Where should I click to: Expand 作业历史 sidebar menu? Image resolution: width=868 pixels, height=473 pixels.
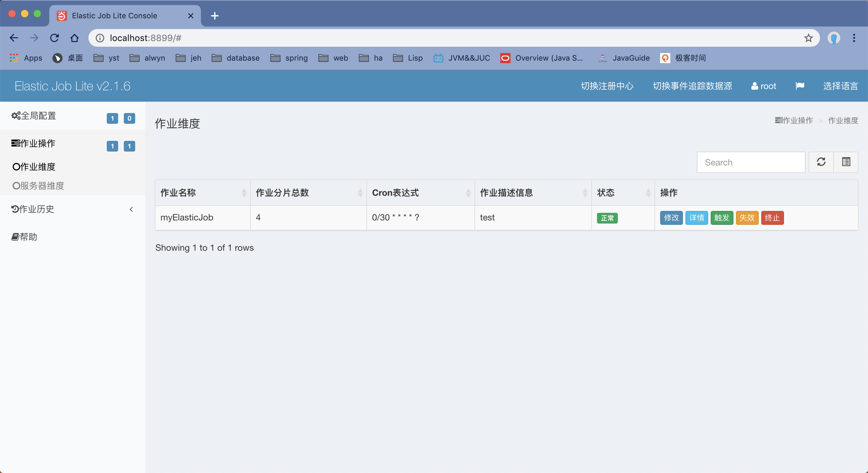(x=72, y=209)
